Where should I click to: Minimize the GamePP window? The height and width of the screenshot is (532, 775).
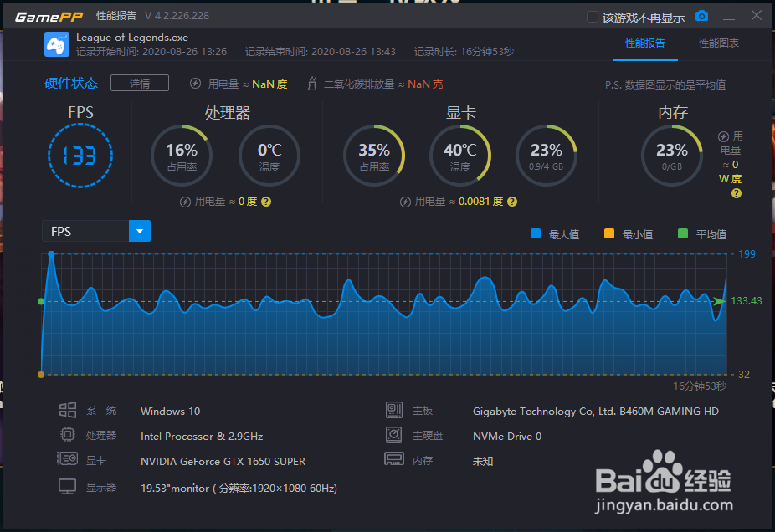pos(728,18)
